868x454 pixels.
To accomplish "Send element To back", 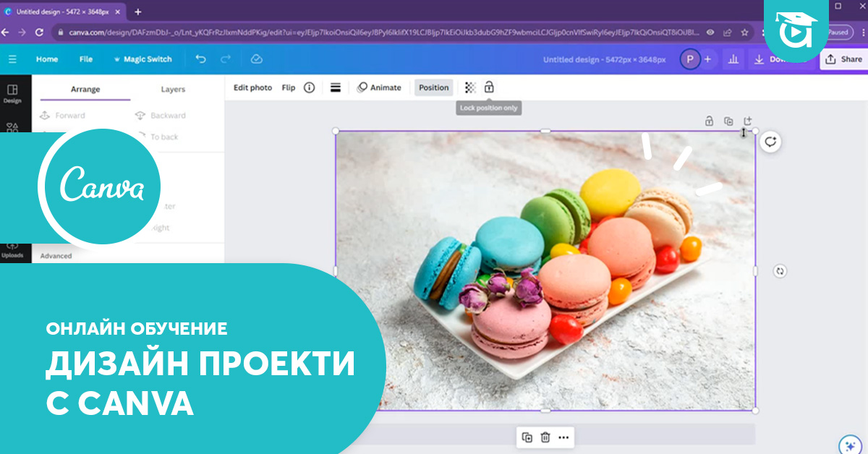I will [158, 137].
